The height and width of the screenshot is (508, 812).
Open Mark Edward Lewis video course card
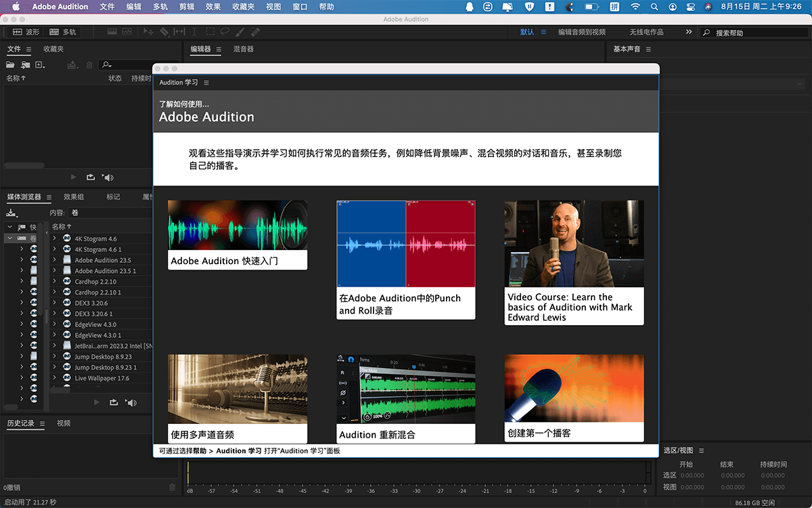click(x=574, y=263)
